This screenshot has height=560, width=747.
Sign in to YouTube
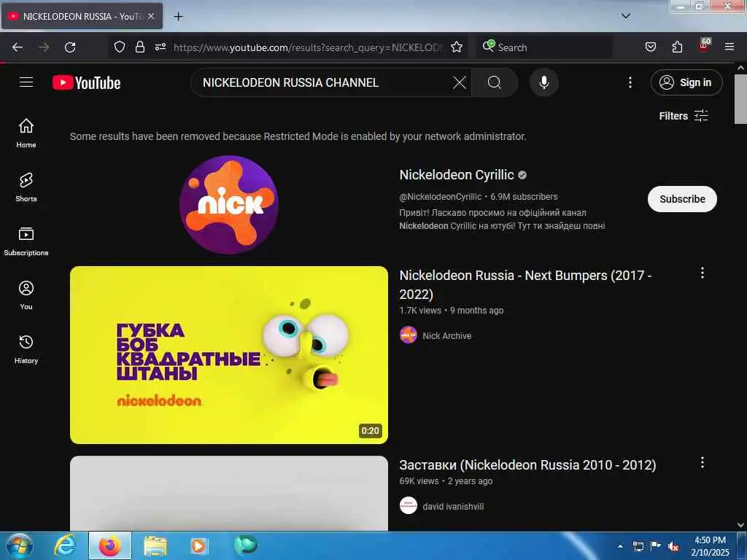click(x=686, y=82)
